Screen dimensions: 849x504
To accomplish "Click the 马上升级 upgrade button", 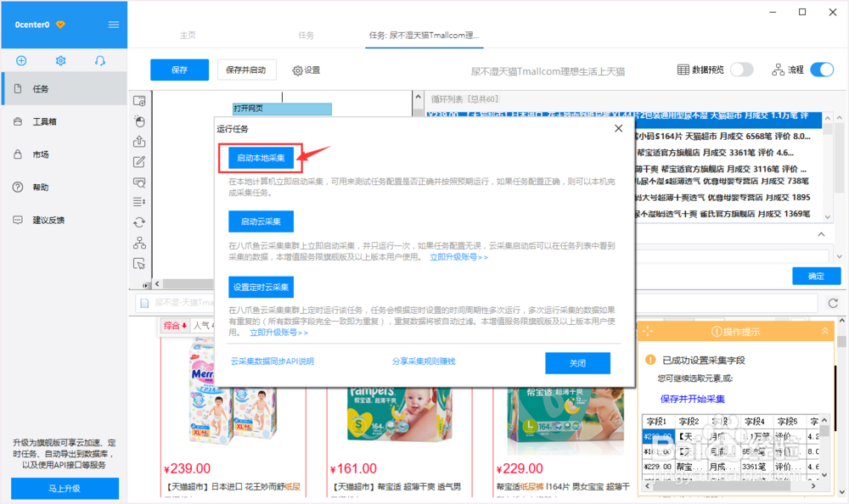I will (x=65, y=488).
